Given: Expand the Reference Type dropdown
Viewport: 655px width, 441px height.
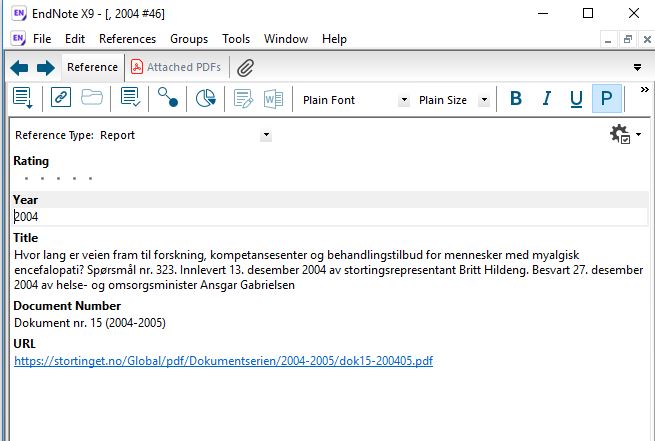Looking at the screenshot, I should [266, 135].
